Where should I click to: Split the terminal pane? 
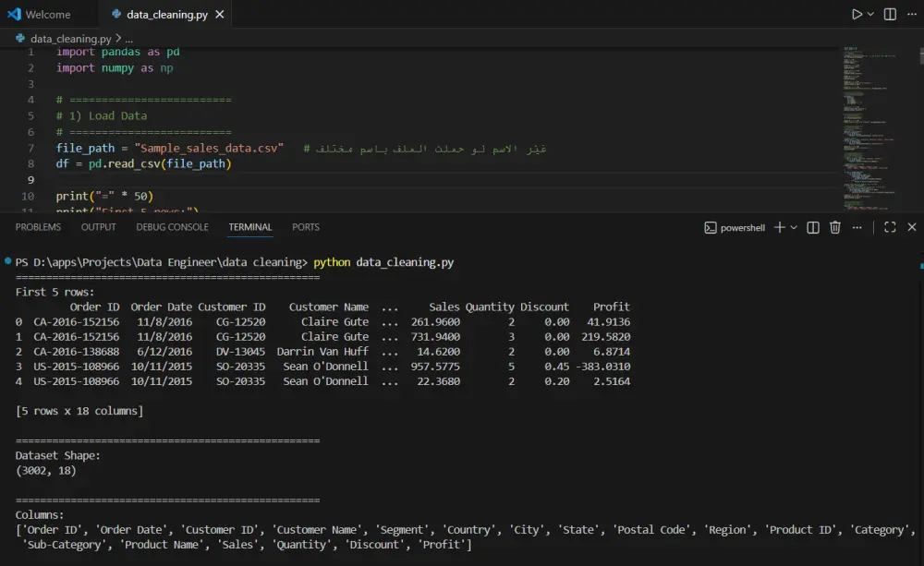(x=812, y=227)
